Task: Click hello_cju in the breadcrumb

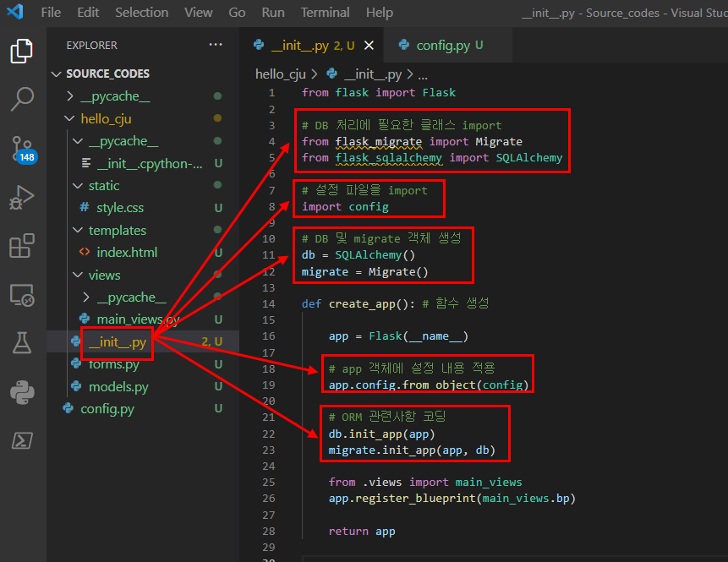Action: (281, 74)
